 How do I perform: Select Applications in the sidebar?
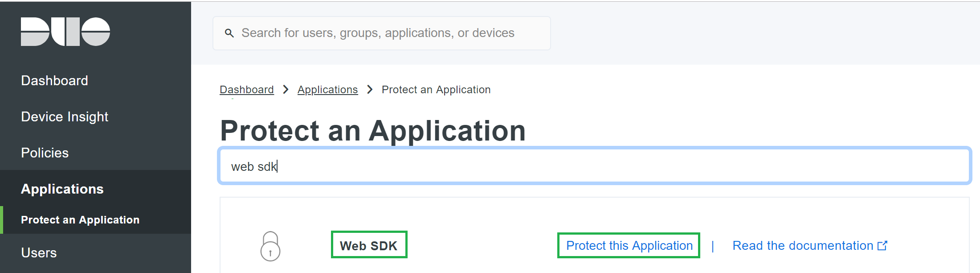click(62, 189)
